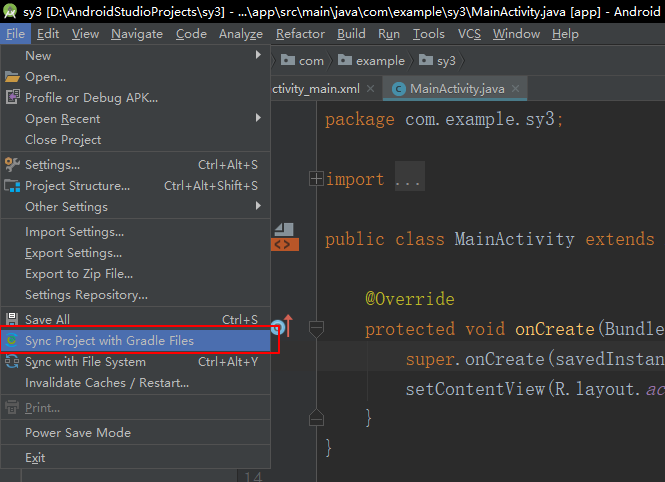Open the VCS menu
The width and height of the screenshot is (665, 482).
tap(469, 34)
